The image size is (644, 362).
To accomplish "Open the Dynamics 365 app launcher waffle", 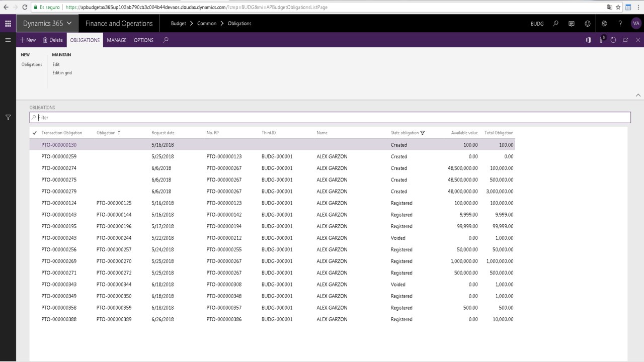I will tap(8, 24).
